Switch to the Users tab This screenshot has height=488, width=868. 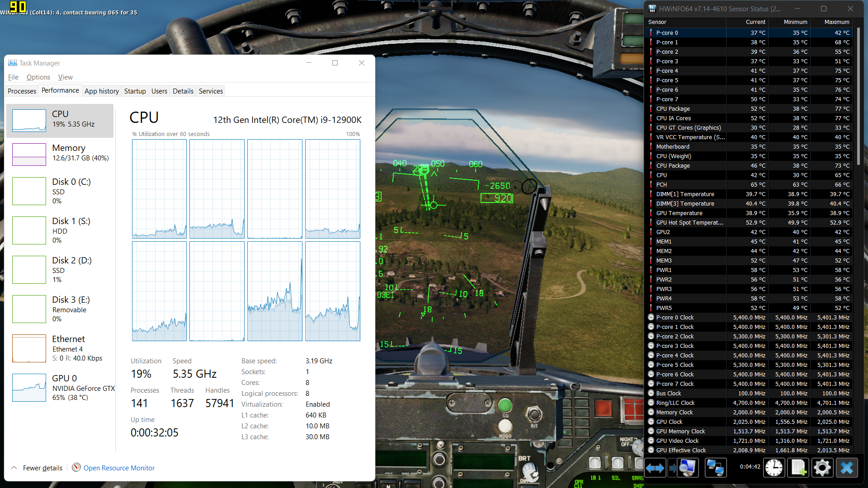pyautogui.click(x=159, y=91)
